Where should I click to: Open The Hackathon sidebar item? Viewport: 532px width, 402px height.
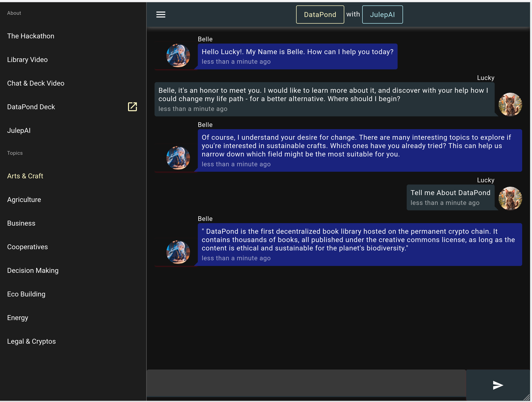pyautogui.click(x=31, y=36)
